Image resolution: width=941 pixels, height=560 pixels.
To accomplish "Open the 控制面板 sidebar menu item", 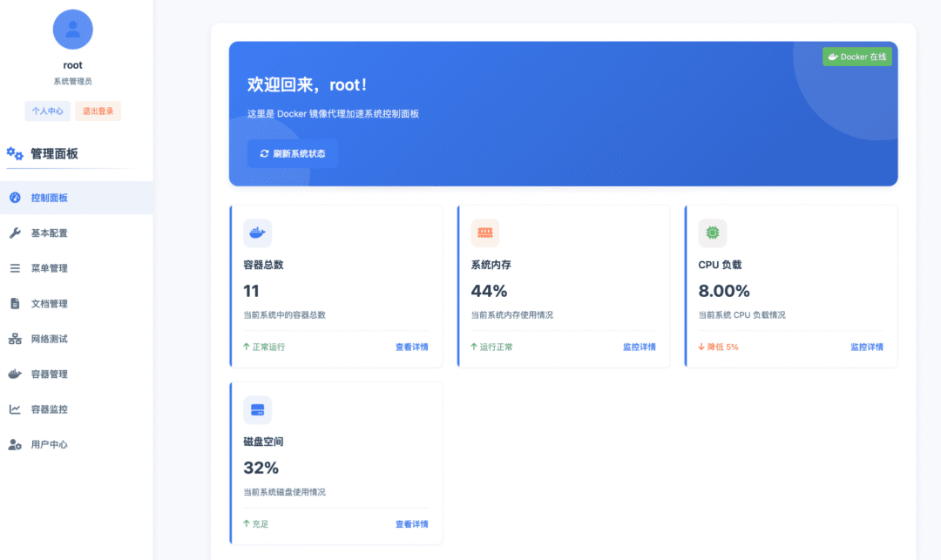I will point(49,198).
